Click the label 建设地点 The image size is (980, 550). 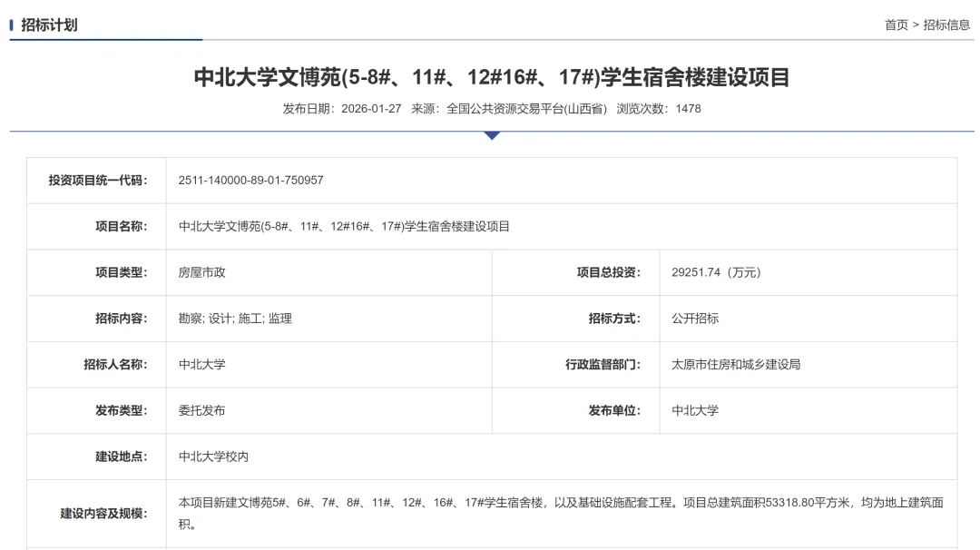coord(122,457)
